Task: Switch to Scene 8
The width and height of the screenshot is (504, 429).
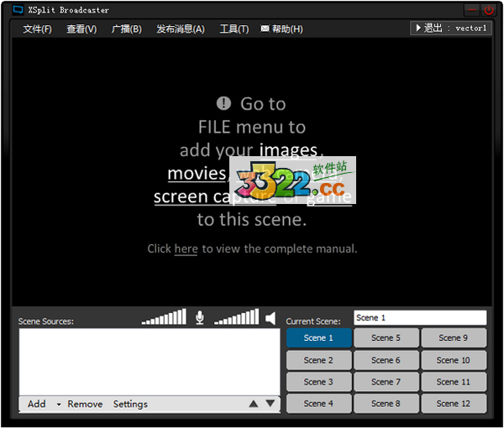Action: coord(386,404)
